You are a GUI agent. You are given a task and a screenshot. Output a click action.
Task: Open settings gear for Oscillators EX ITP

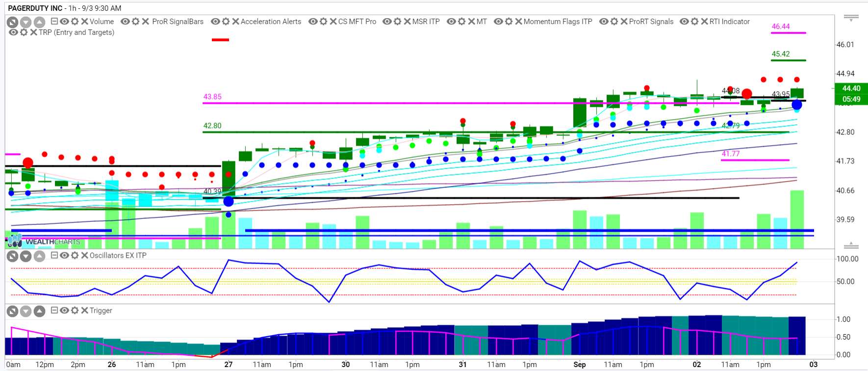pos(75,256)
